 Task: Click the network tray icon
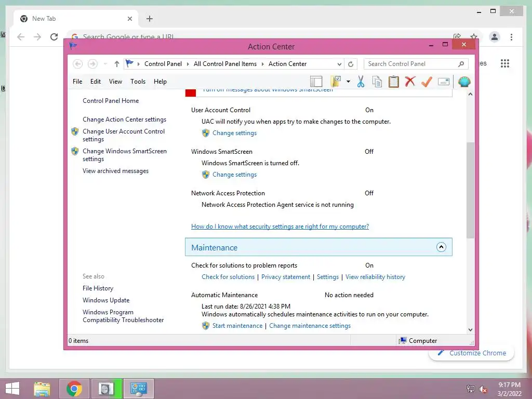[x=471, y=389]
